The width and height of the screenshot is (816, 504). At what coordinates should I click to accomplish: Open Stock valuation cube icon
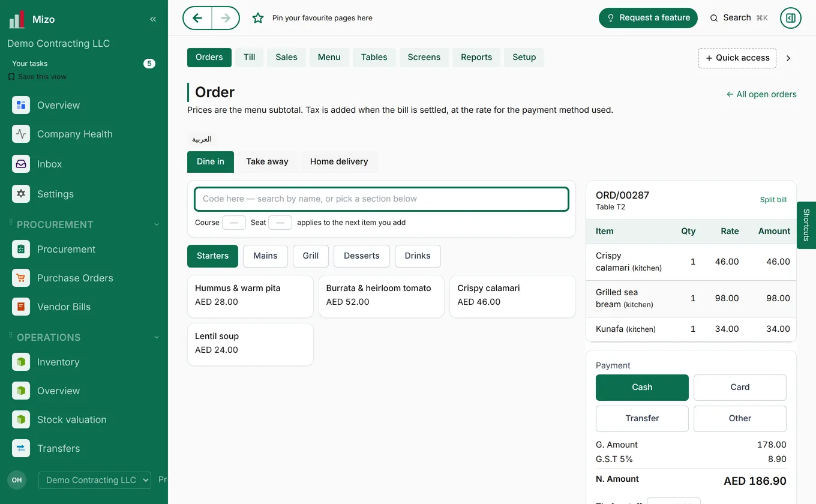21,419
